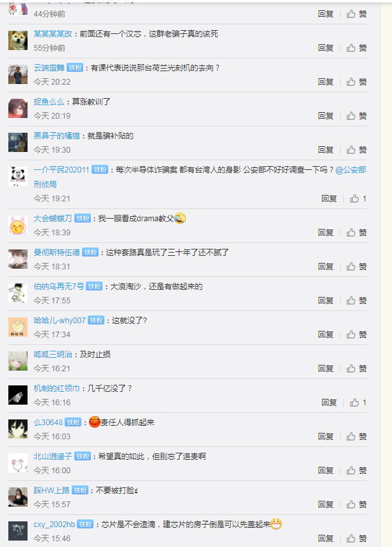Image resolution: width=392 pixels, height=547 pixels.
Task: Click the panda avatar of 一介平民202011
Action: [18, 176]
